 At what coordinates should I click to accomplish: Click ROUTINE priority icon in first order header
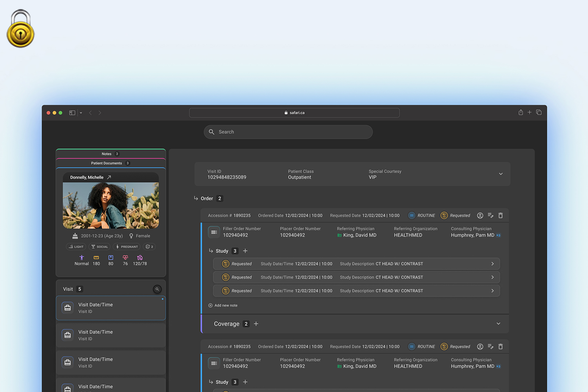tap(412, 216)
